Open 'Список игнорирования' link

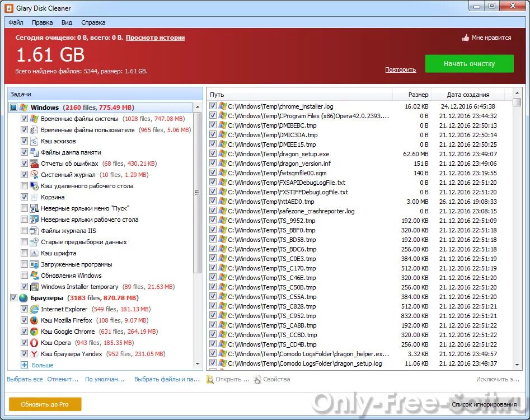coord(484,404)
